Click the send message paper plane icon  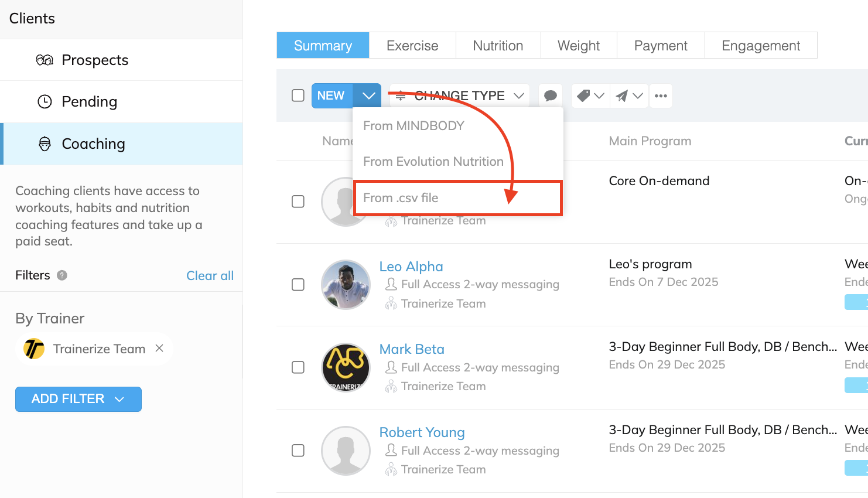[624, 95]
